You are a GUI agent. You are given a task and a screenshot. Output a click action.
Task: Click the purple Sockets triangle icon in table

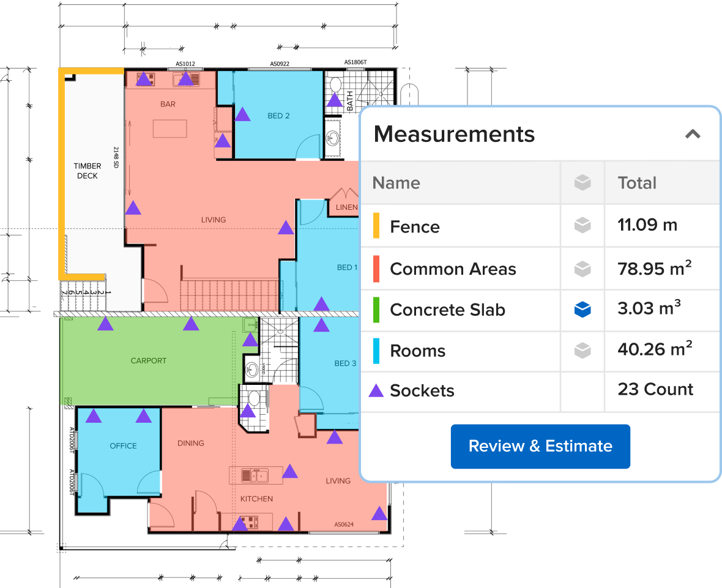point(376,390)
